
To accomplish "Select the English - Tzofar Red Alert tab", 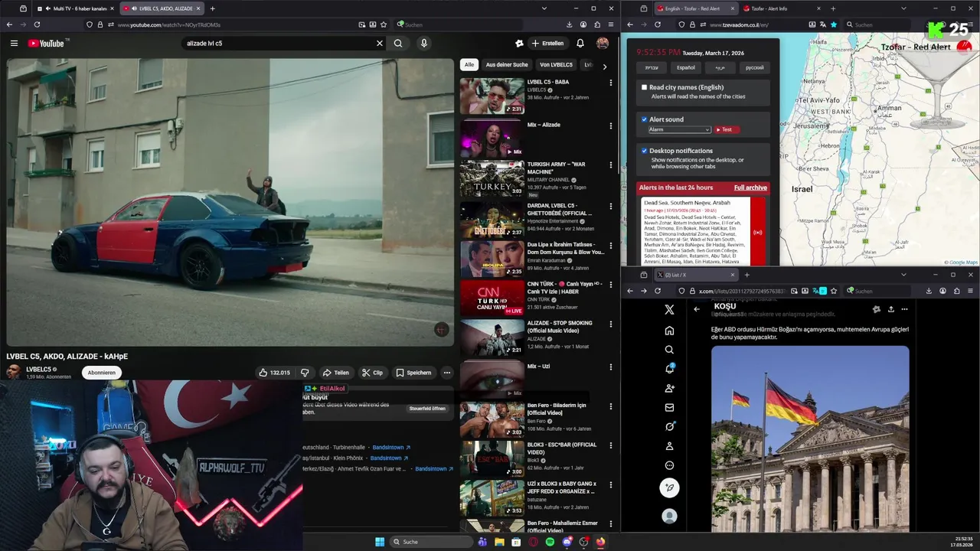I will click(696, 8).
